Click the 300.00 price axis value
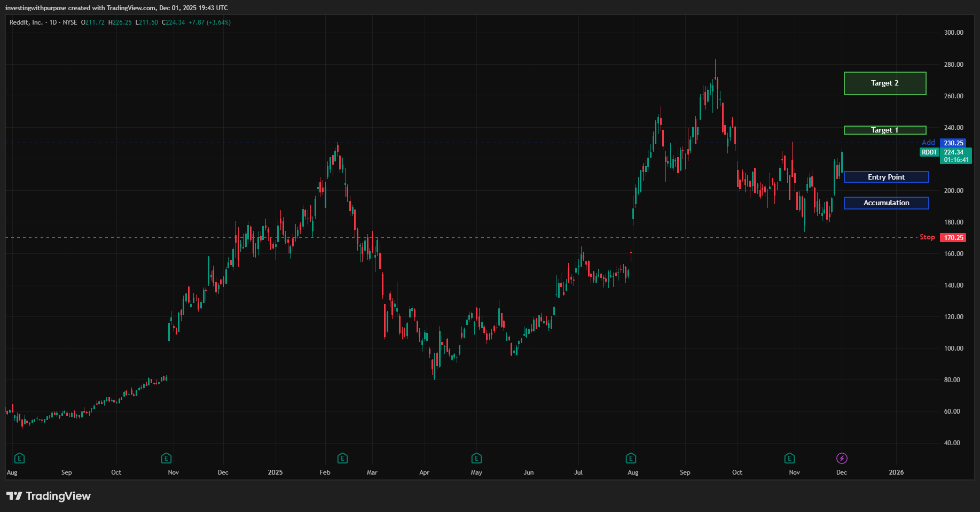Image resolution: width=980 pixels, height=512 pixels. pos(953,33)
